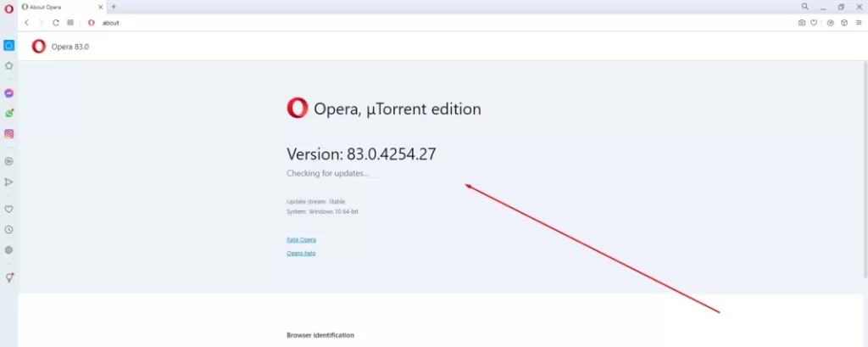
Task: Open Settings gear in the sidebar
Action: pos(8,250)
